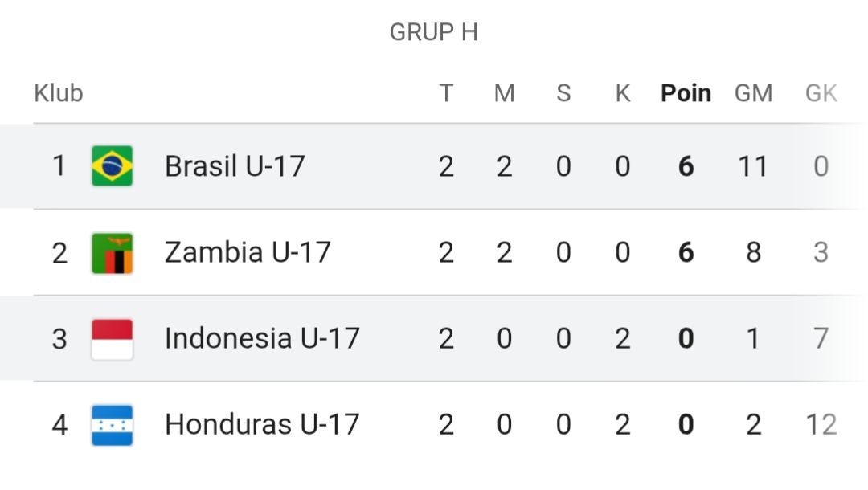This screenshot has width=868, height=490.
Task: Open Brasil U-17 team link
Action: (235, 166)
